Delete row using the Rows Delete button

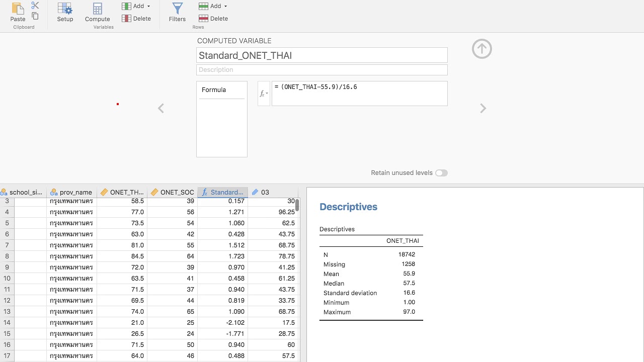(x=213, y=19)
